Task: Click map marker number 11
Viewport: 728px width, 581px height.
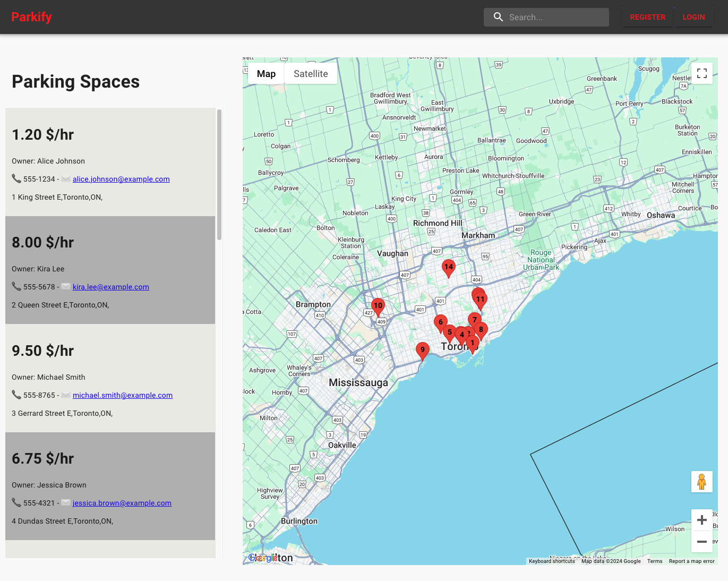Action: tap(481, 300)
